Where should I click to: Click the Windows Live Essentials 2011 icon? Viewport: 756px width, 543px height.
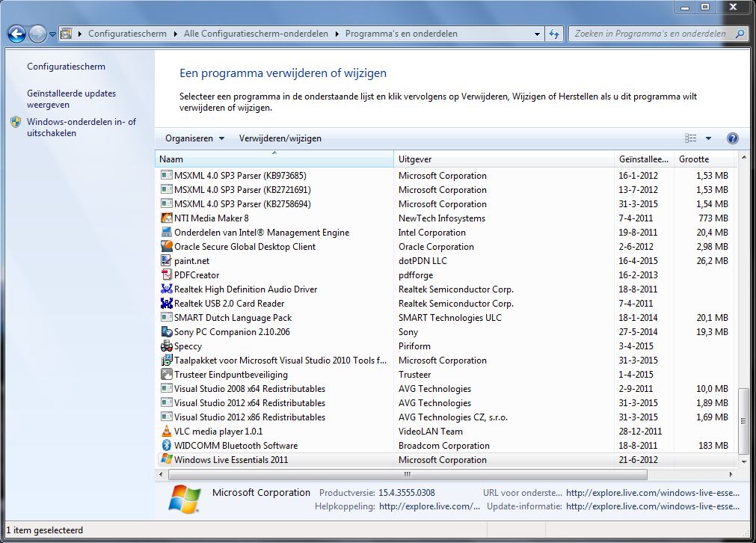pos(166,459)
